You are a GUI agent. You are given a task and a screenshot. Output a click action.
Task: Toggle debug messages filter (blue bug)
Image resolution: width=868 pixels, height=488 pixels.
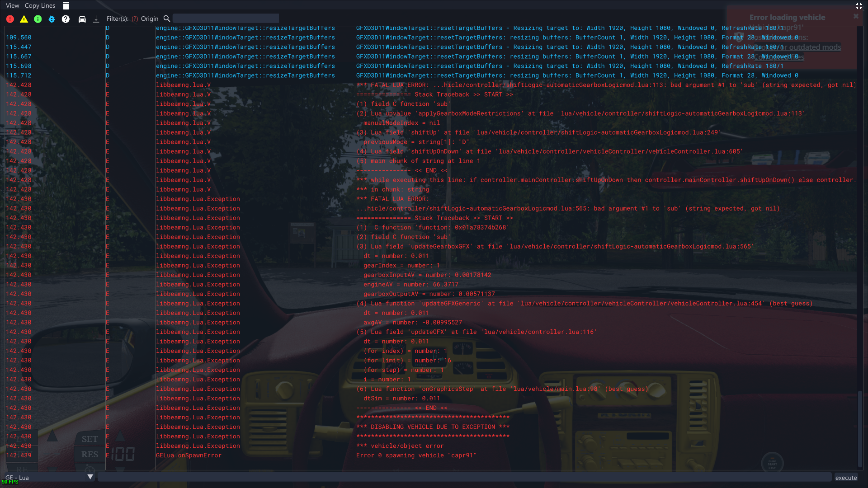(x=52, y=19)
